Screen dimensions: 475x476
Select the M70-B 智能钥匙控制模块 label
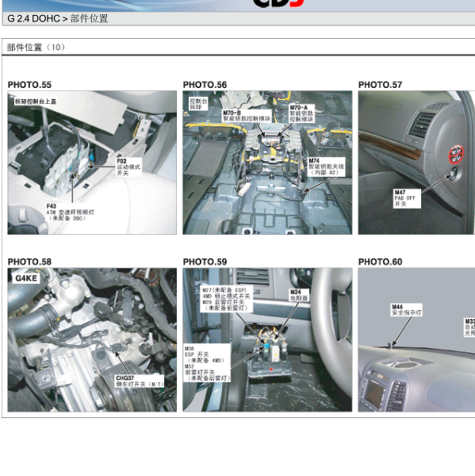247,116
